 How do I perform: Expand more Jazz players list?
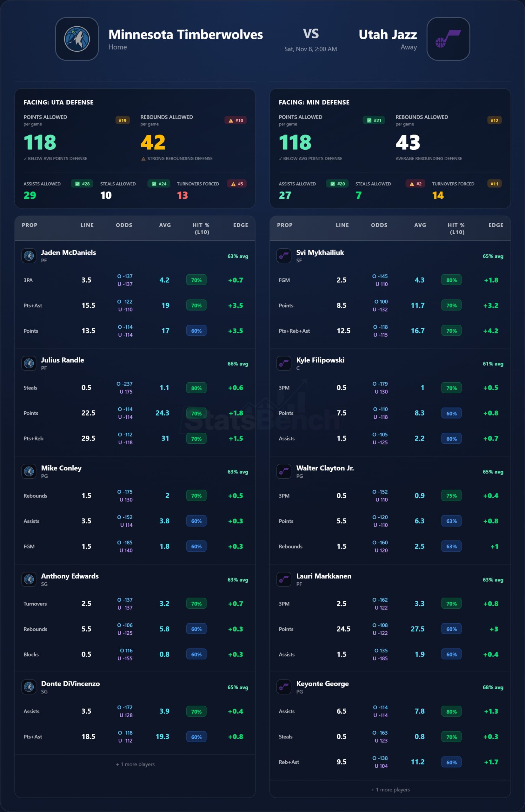(390, 789)
